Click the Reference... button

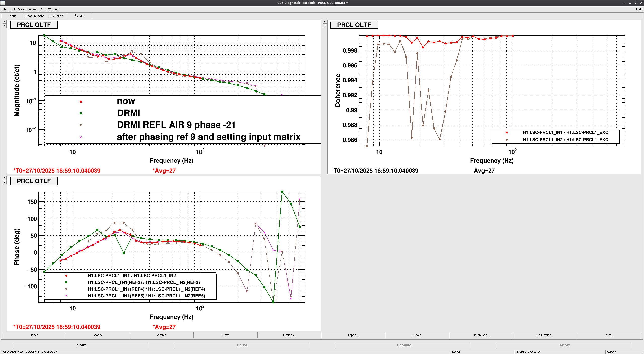[481, 335]
